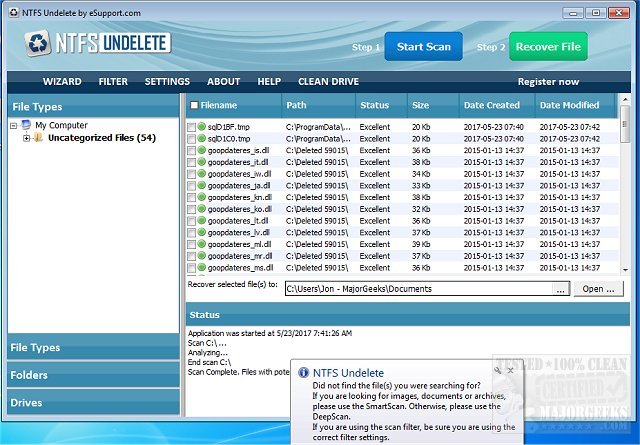Image resolution: width=640 pixels, height=445 pixels.
Task: Close the NTFS Undelete notification popup
Action: tap(511, 371)
